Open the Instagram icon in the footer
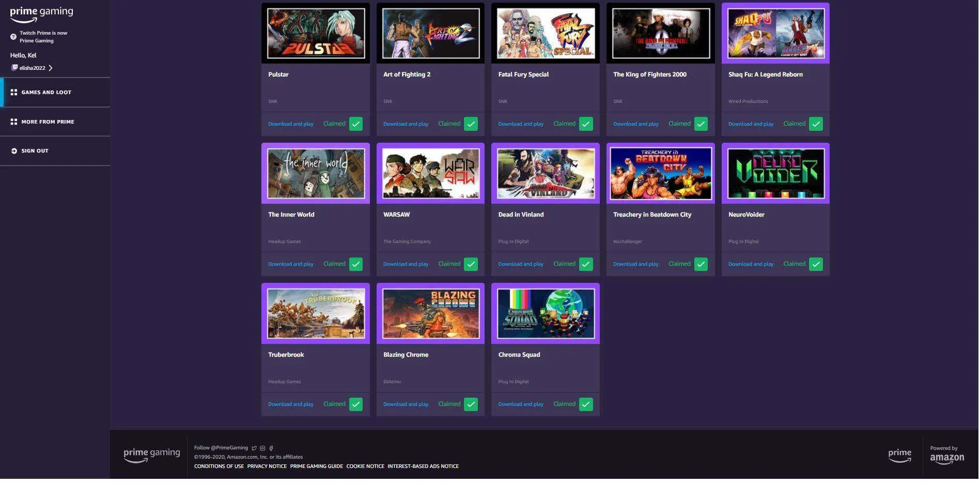 click(262, 448)
